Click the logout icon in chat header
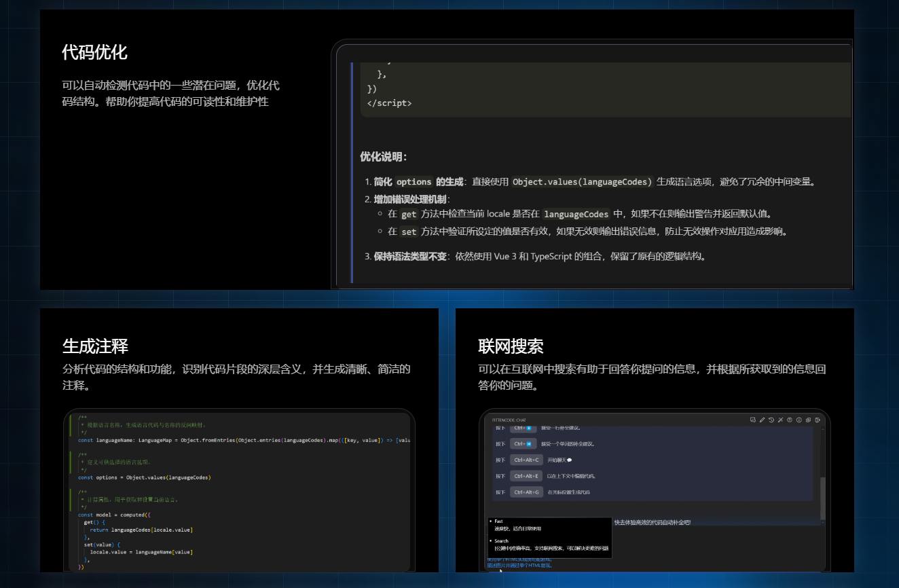899x588 pixels. tap(818, 420)
